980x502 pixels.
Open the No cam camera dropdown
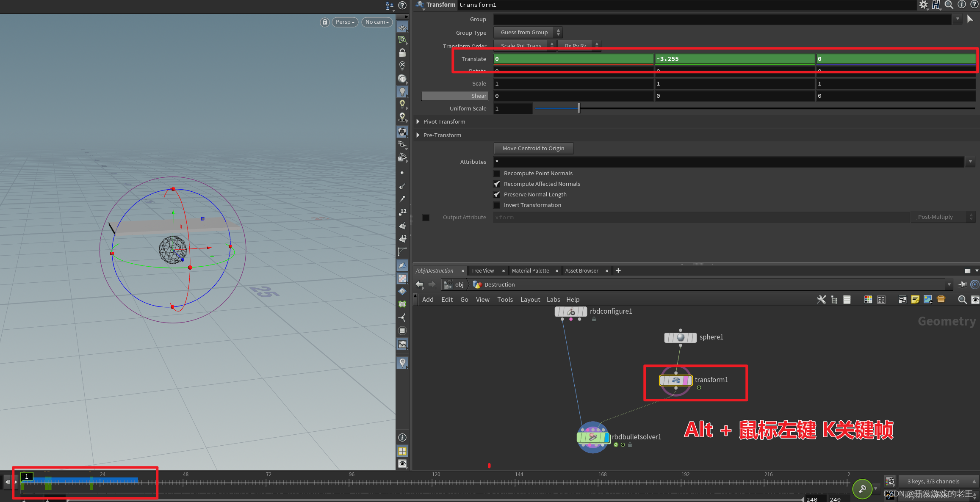click(x=377, y=22)
